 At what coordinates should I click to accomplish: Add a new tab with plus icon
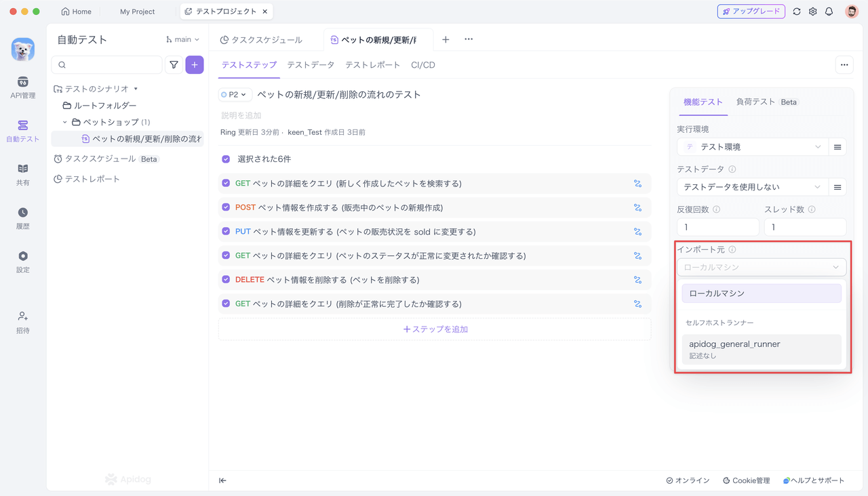point(446,39)
